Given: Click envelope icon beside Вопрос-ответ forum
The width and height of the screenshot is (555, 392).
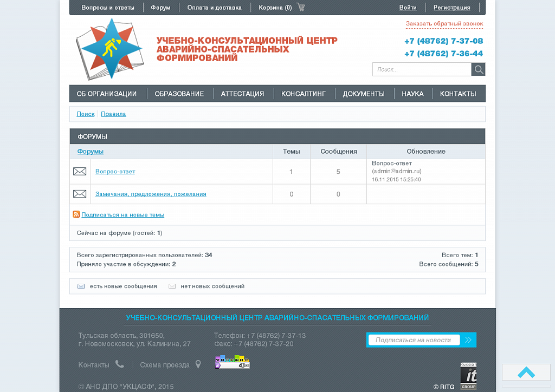Looking at the screenshot, I should click(80, 172).
